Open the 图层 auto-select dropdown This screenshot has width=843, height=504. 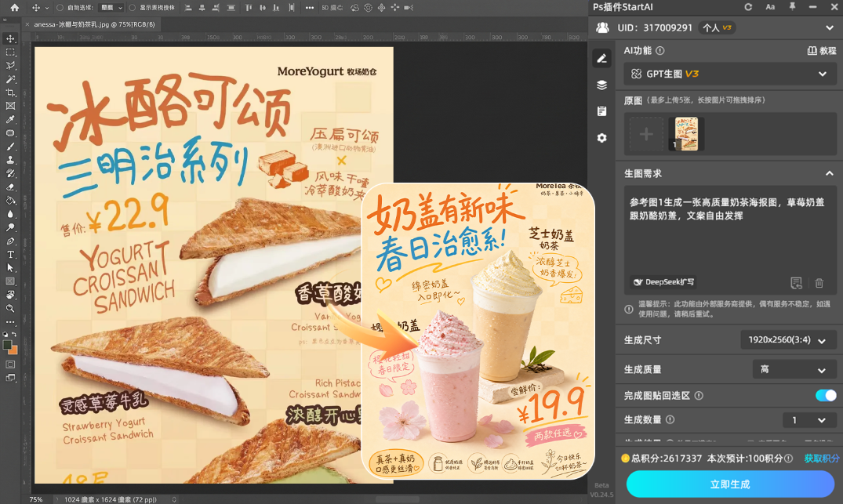(x=112, y=8)
